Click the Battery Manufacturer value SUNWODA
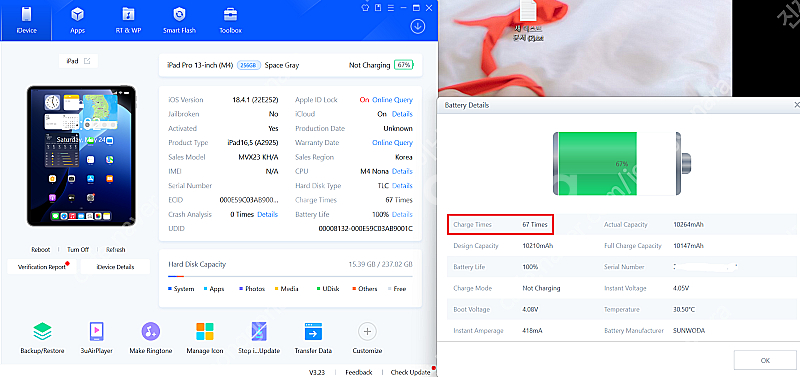 [689, 331]
